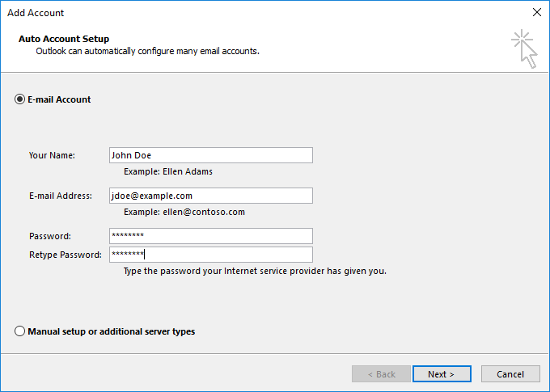Close the Add Account dialog
Image resolution: width=550 pixels, height=392 pixels.
click(536, 12)
